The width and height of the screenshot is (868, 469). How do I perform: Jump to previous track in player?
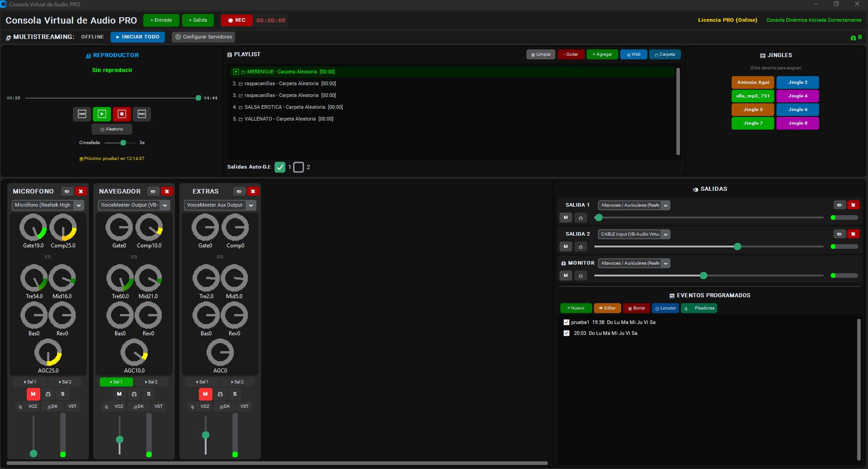tap(82, 114)
